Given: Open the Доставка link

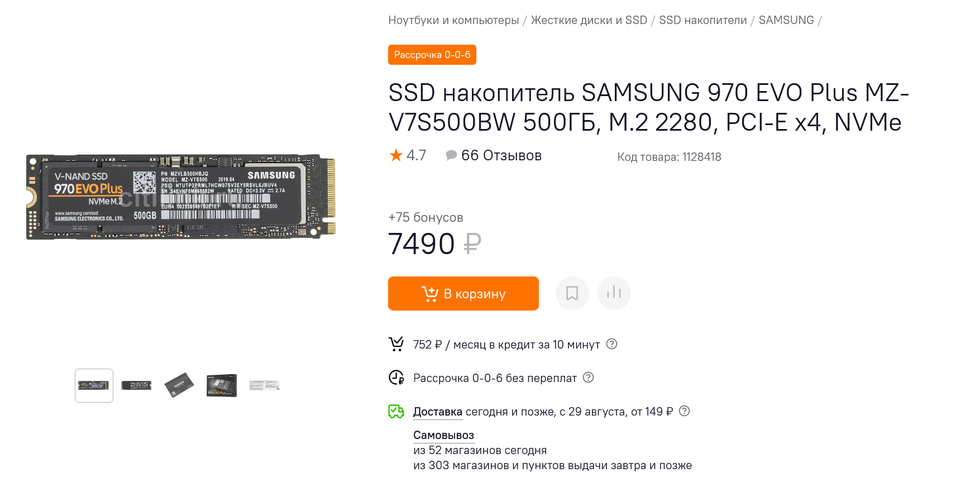Looking at the screenshot, I should [438, 412].
